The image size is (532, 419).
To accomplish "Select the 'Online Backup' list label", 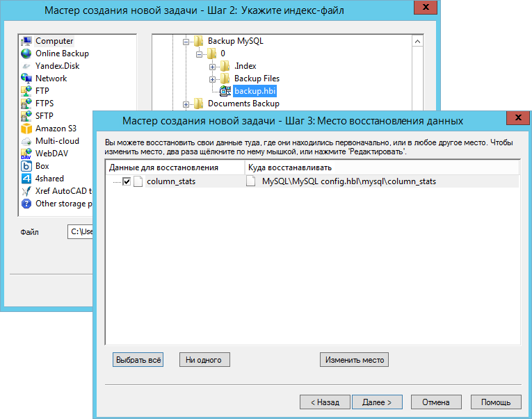I will click(x=62, y=54).
